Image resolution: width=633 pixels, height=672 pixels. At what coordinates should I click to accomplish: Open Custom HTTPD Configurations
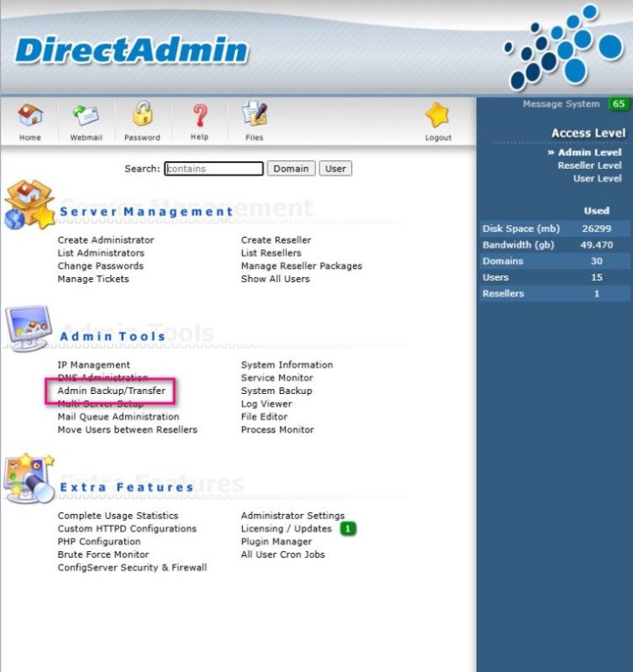(127, 528)
